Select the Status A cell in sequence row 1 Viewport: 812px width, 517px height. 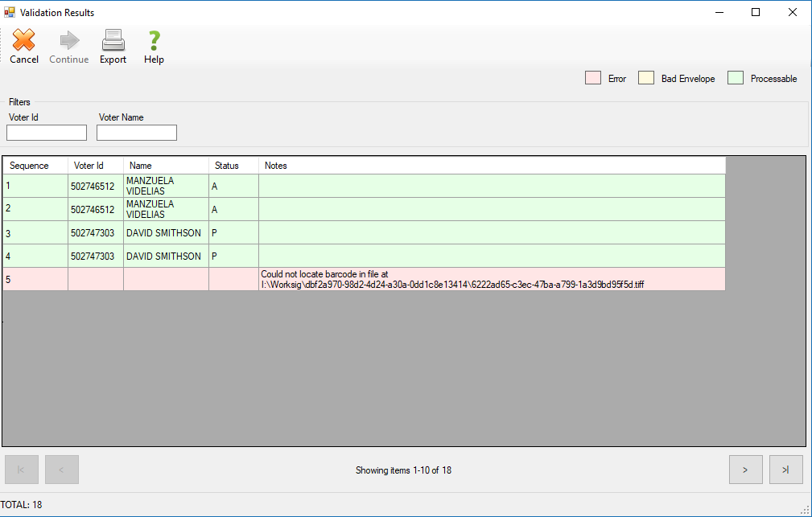233,187
